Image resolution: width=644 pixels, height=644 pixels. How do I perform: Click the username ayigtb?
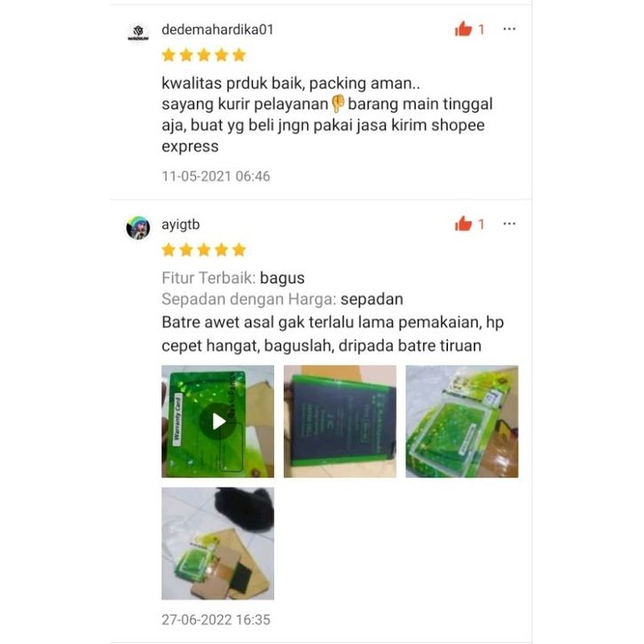[x=181, y=224]
